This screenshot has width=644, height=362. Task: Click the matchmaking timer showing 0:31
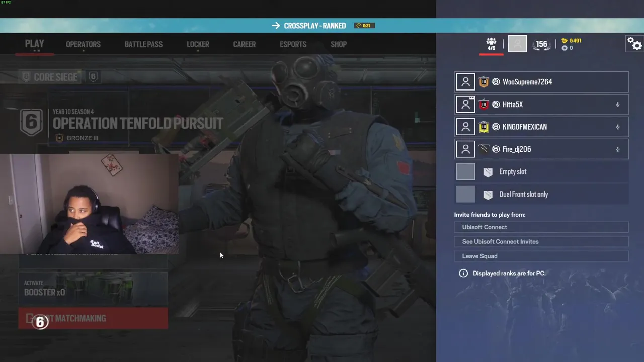pos(364,26)
